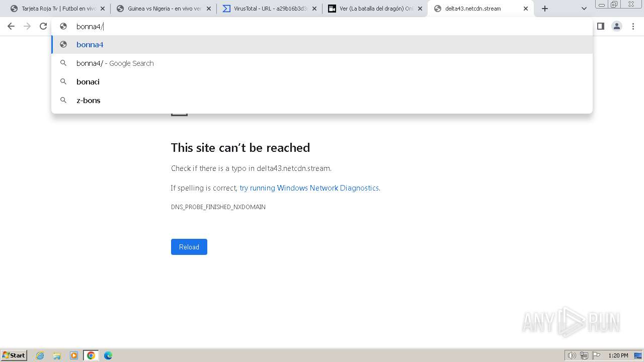Image resolution: width=644 pixels, height=362 pixels.
Task: Open a new tab with the plus icon
Action: [544, 9]
